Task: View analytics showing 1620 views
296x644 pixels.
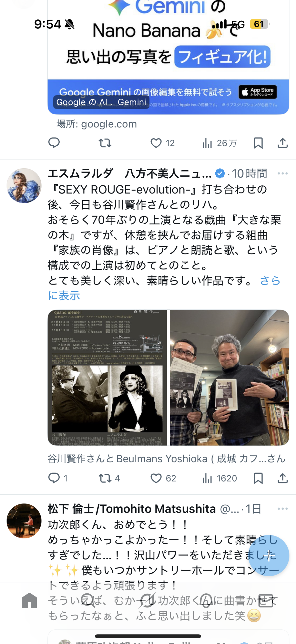Action: click(x=219, y=478)
